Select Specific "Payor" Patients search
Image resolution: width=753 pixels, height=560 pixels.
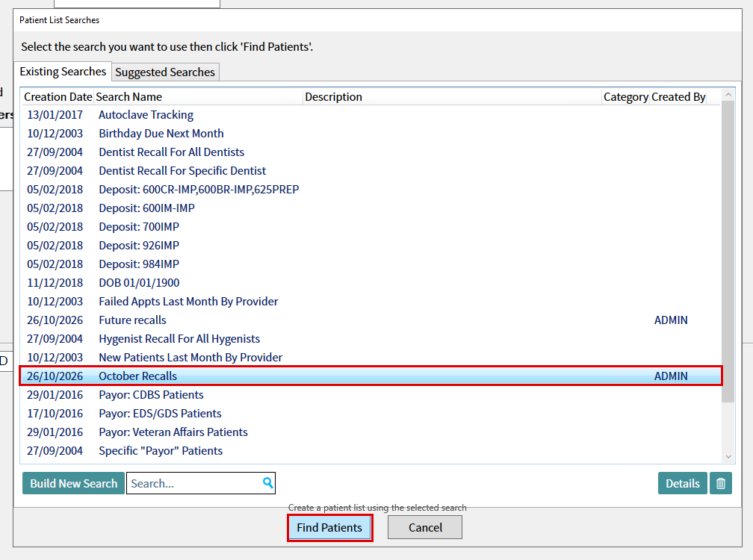coord(371,452)
